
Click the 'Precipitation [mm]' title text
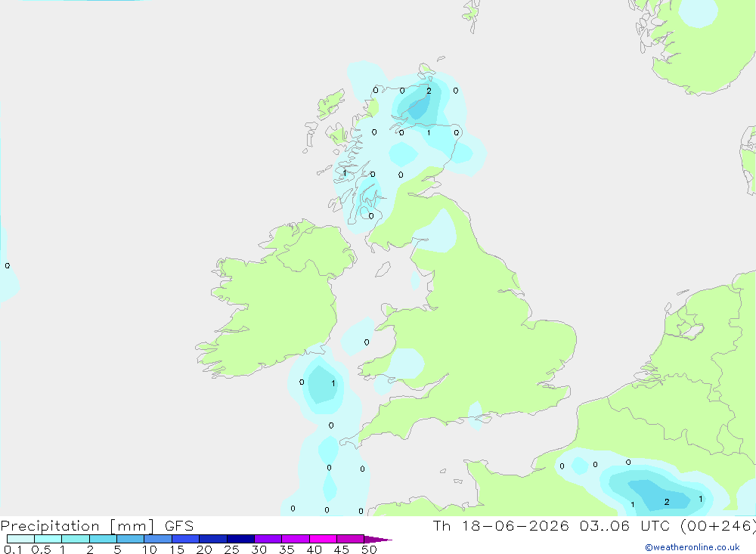(x=77, y=526)
